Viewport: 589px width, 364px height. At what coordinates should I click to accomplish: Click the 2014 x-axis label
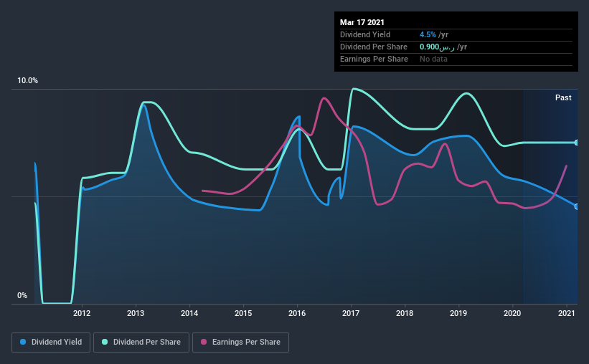(189, 313)
